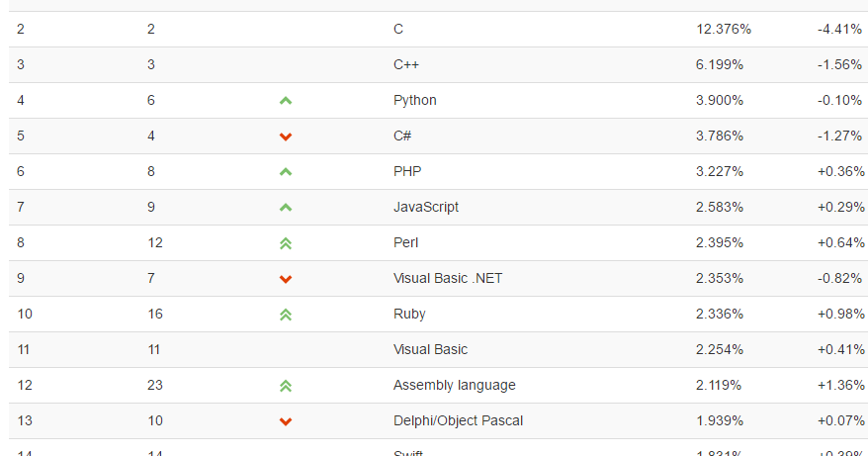Click the Assembly language entry

coord(454,385)
